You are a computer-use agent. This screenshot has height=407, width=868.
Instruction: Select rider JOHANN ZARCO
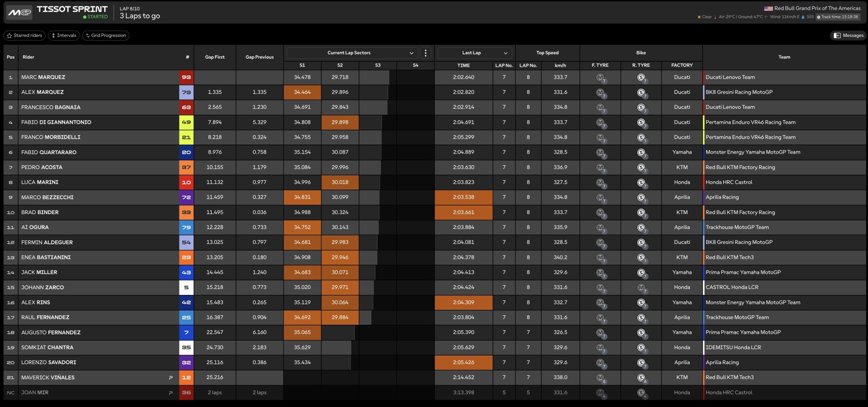coord(42,287)
